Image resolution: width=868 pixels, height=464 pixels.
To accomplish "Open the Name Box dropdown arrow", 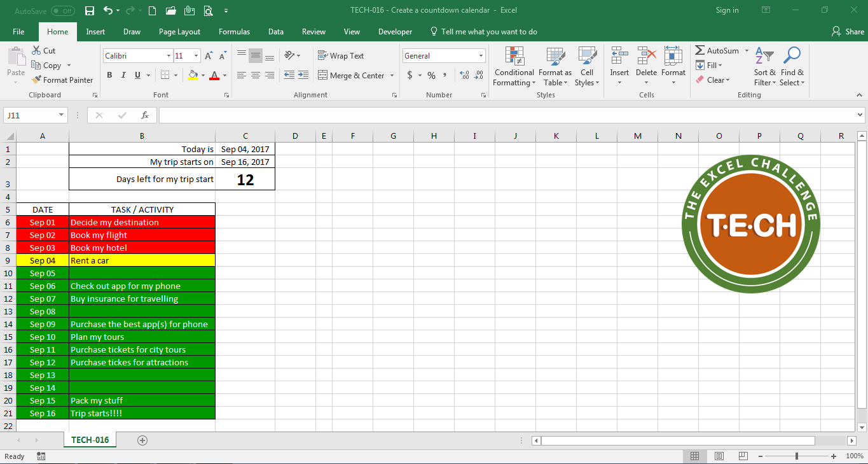I will (62, 115).
